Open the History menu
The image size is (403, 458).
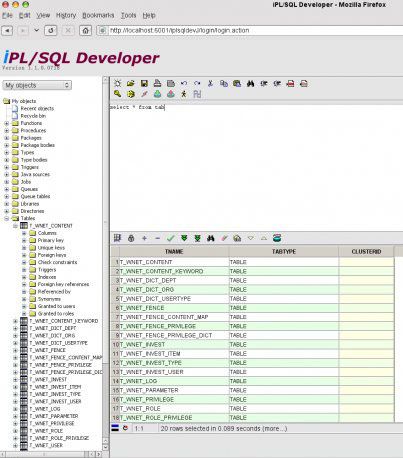pyautogui.click(x=66, y=15)
